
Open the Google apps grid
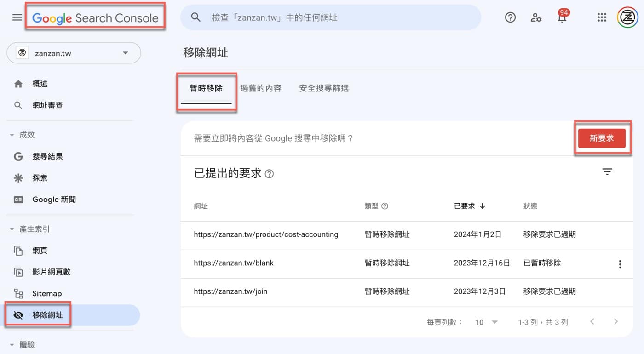pos(602,17)
